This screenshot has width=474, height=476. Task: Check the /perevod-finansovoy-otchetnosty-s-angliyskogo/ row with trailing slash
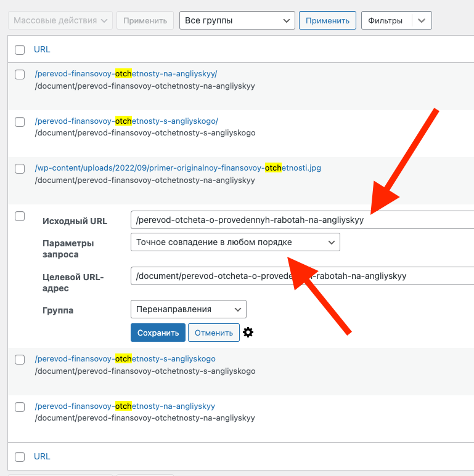coord(20,122)
